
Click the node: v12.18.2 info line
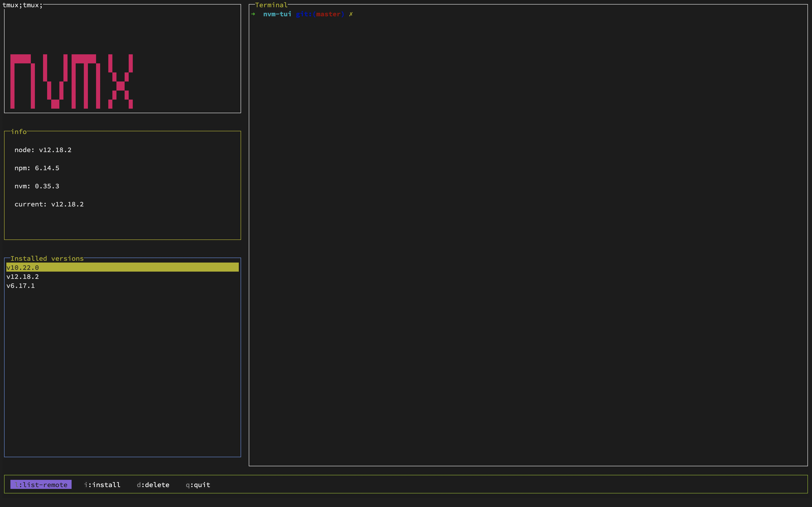pyautogui.click(x=43, y=150)
